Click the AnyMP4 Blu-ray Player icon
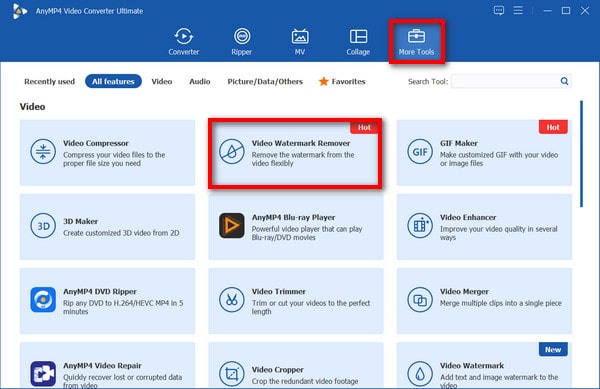The width and height of the screenshot is (600, 389). click(x=232, y=226)
